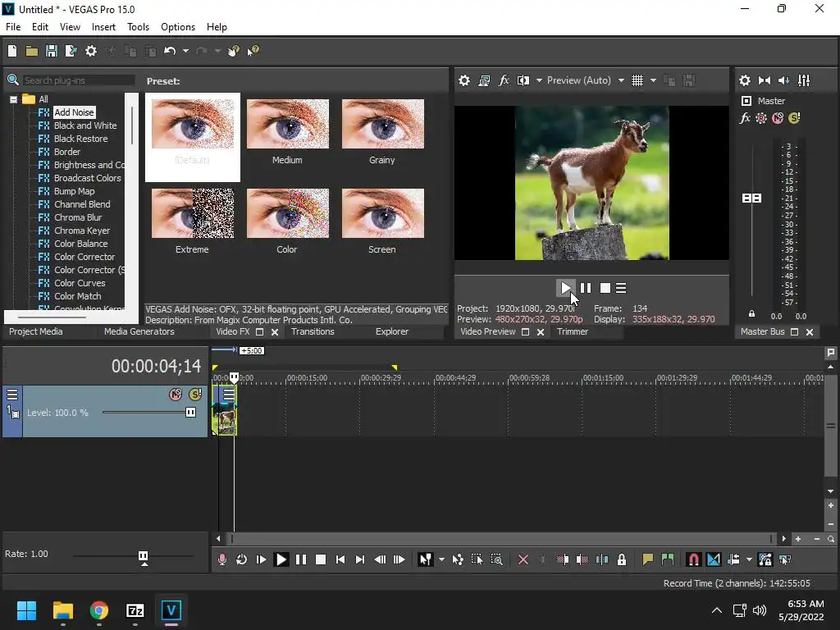Screen dimensions: 840x630
Task: Open a project via the folder icon
Action: pos(32,51)
